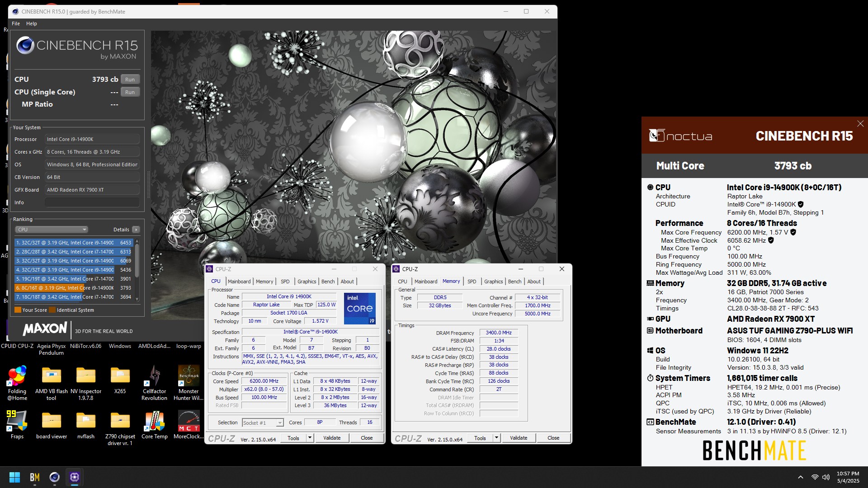The width and height of the screenshot is (868, 488).
Task: Click the Info input field in Your System
Action: (92, 202)
